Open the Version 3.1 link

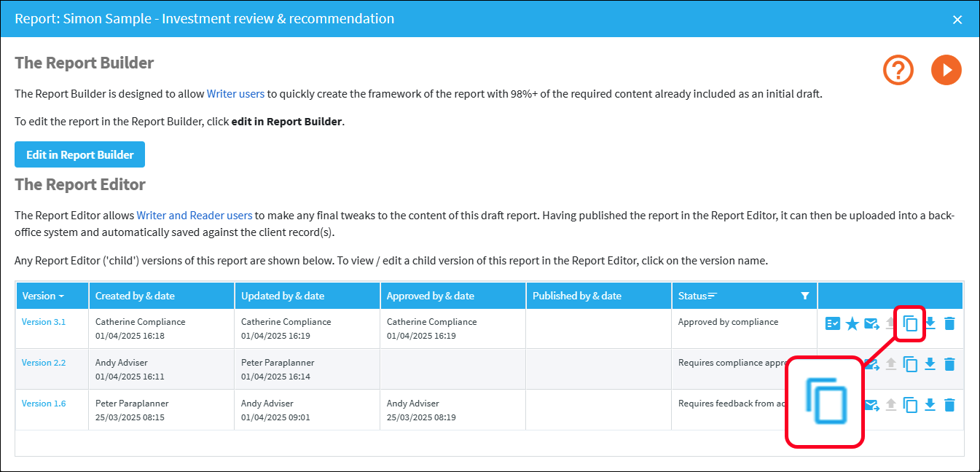tap(44, 321)
